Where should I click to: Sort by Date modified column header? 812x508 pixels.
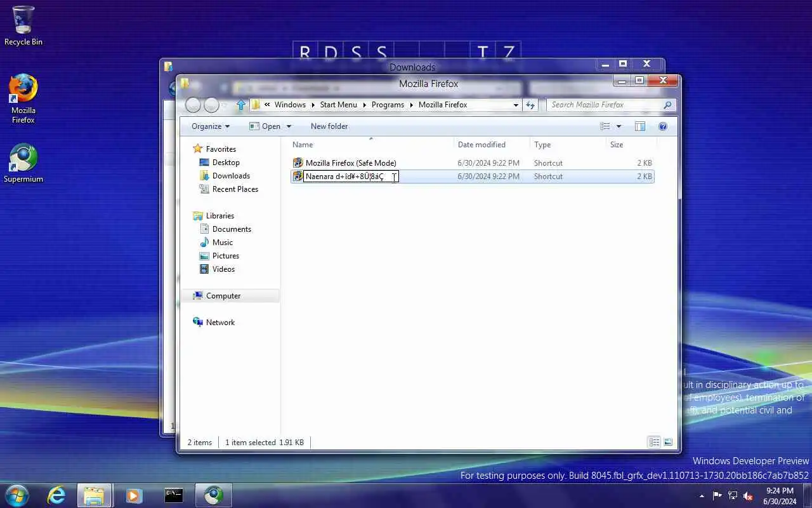pyautogui.click(x=492, y=145)
